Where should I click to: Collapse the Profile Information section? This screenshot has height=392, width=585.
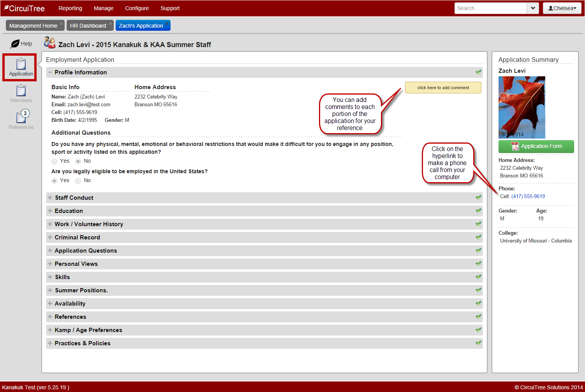[50, 72]
